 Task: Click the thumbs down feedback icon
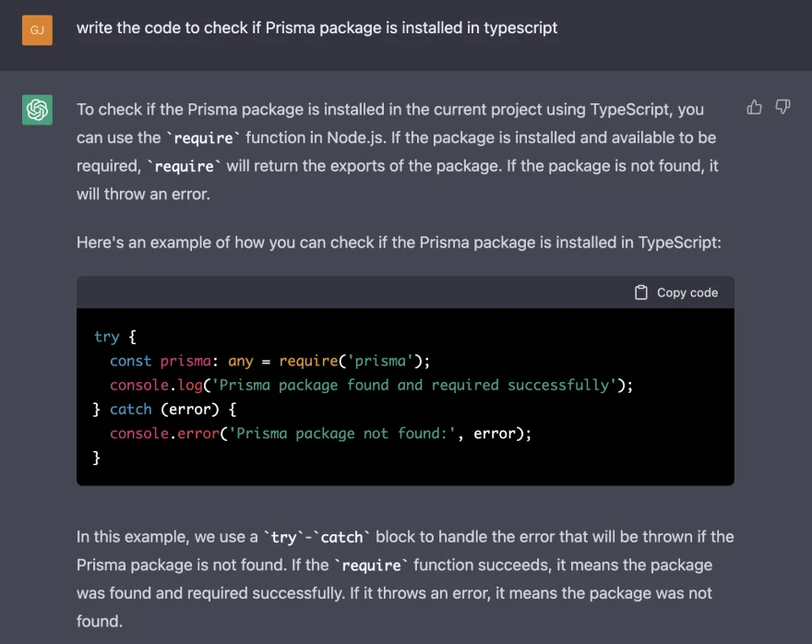point(782,107)
